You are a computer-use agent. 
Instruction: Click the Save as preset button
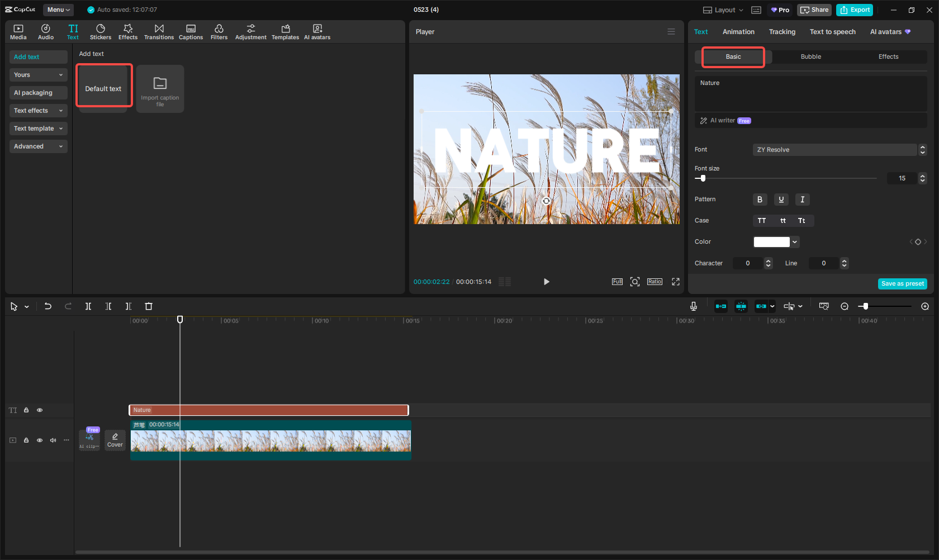point(902,283)
